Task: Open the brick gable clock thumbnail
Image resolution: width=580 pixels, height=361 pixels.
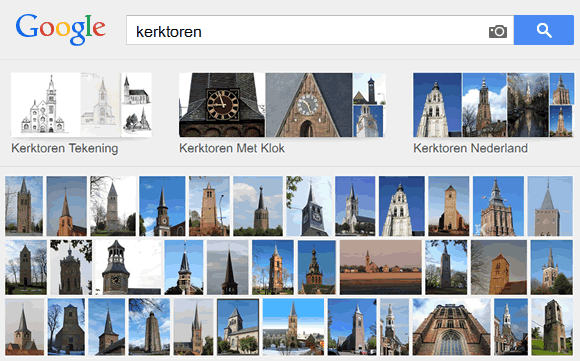Action: 309,105
